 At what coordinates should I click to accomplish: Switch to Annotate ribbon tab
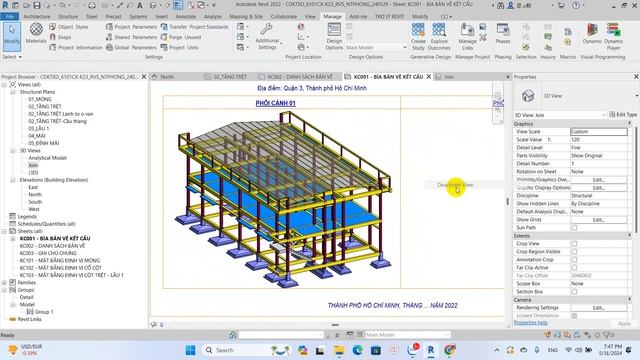tap(185, 16)
